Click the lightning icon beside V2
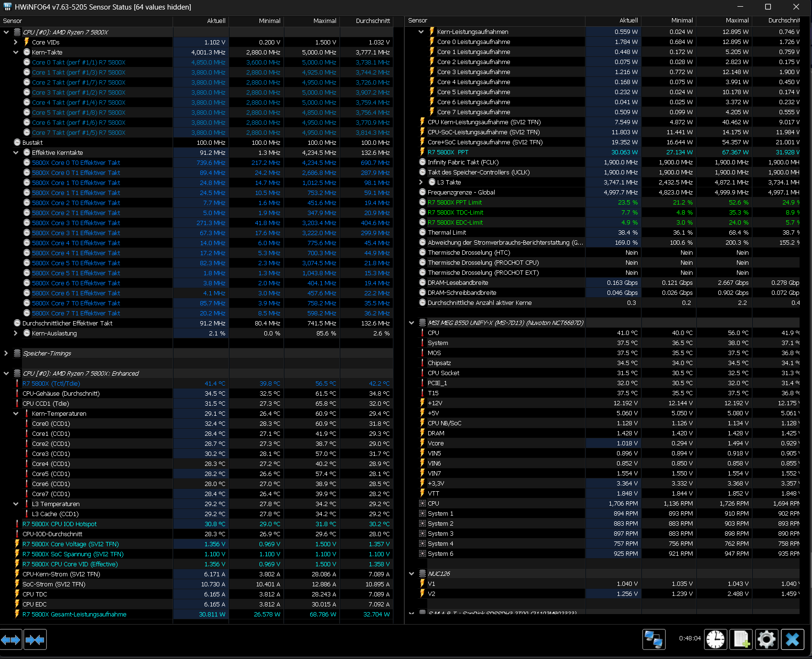Screen dimensions: 812x659 click(422, 594)
